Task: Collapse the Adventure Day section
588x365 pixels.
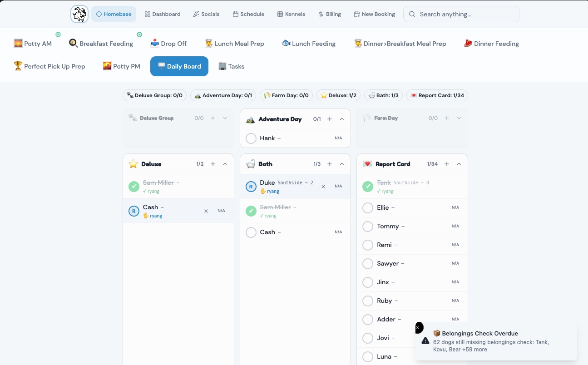Action: click(x=342, y=119)
